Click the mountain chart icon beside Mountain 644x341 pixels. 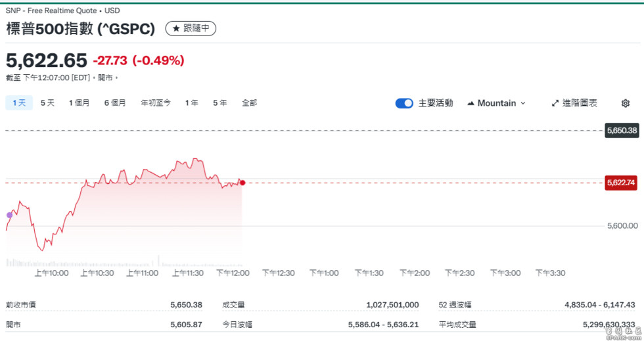coord(471,103)
